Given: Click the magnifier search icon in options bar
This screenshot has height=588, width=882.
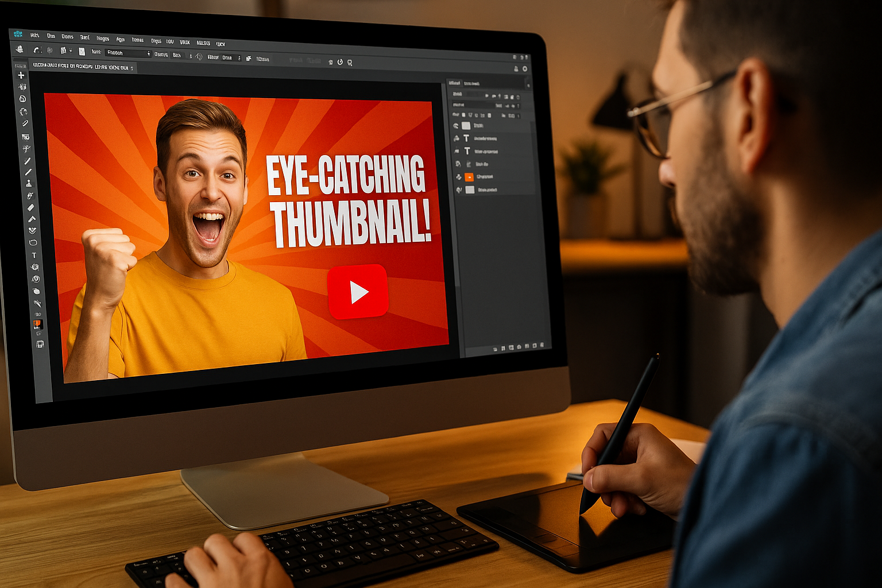Looking at the screenshot, I should 350,62.
